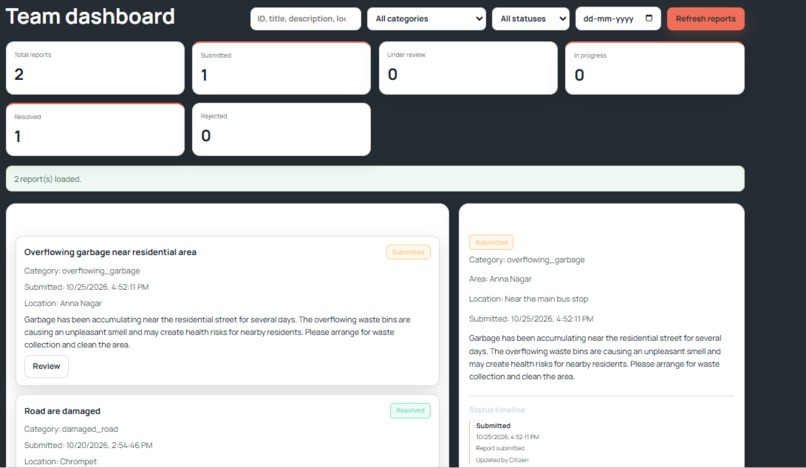Select the In progress count card
The width and height of the screenshot is (806, 468).
click(x=654, y=68)
